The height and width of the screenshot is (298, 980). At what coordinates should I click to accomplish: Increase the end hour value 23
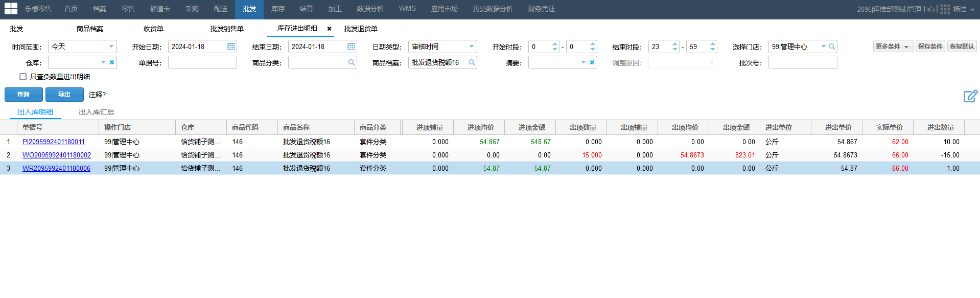pos(675,44)
